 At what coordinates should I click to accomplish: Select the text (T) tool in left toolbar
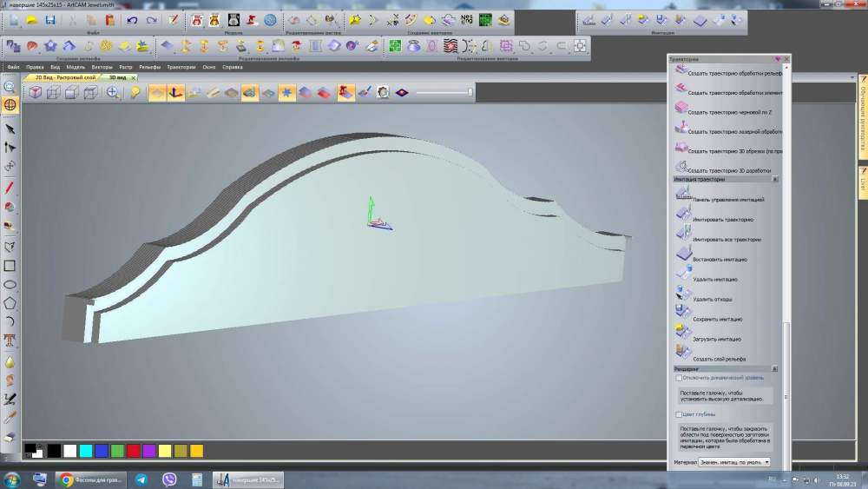tap(10, 340)
